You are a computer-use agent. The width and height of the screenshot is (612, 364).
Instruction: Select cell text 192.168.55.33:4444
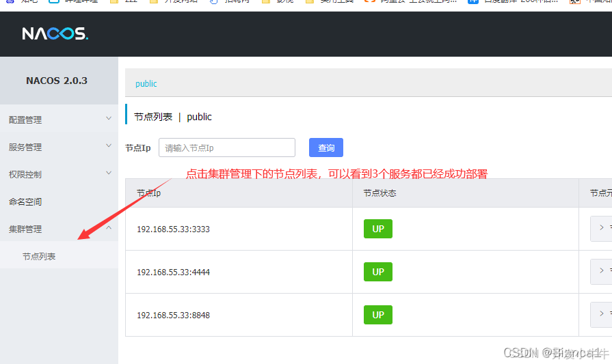coord(173,272)
